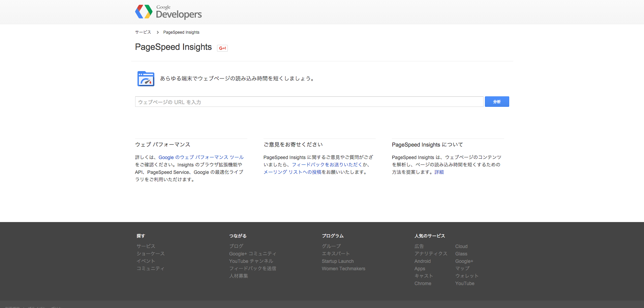Screen dimensions: 644x308
Task: Open footer ショーケース link
Action: coord(151,254)
